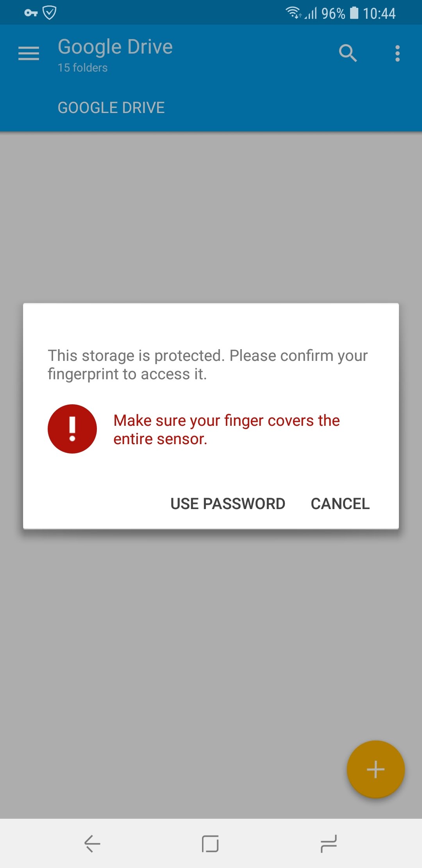Tap the yellow floating add button

tap(376, 769)
